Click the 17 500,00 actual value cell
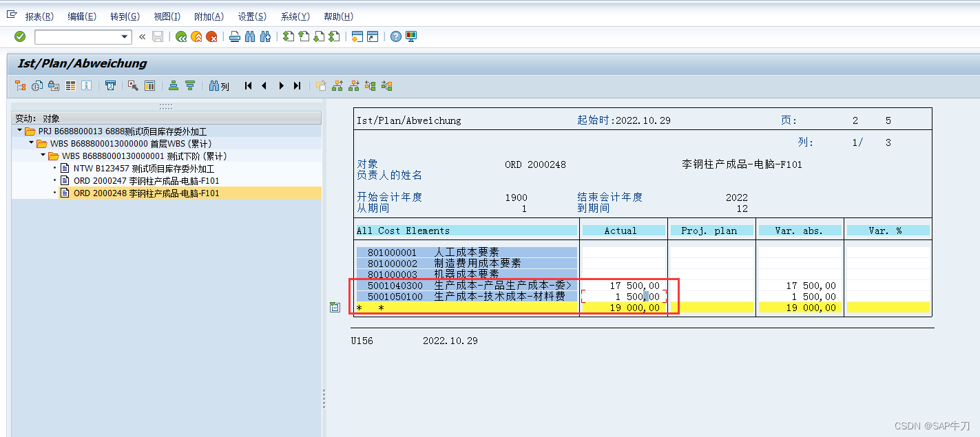 pyautogui.click(x=624, y=286)
